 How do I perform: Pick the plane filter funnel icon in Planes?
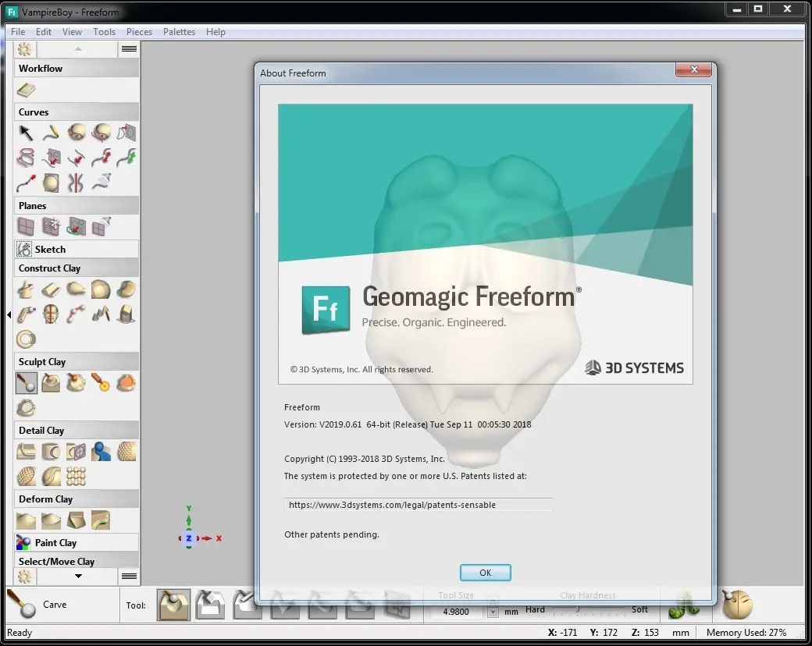(101, 226)
